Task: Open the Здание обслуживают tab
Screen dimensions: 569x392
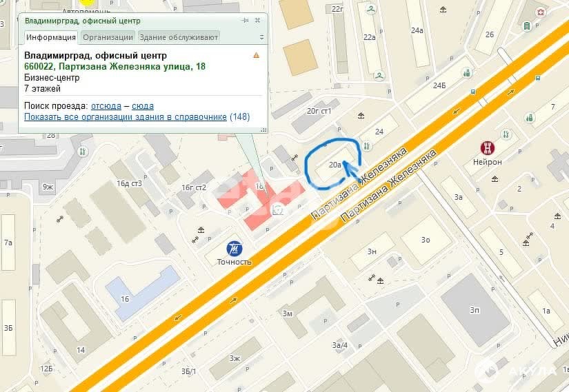Action: coord(179,37)
